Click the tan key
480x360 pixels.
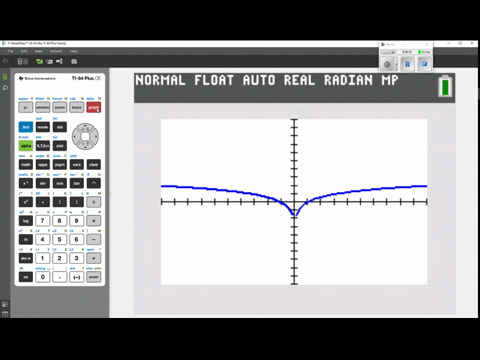pyautogui.click(x=77, y=183)
